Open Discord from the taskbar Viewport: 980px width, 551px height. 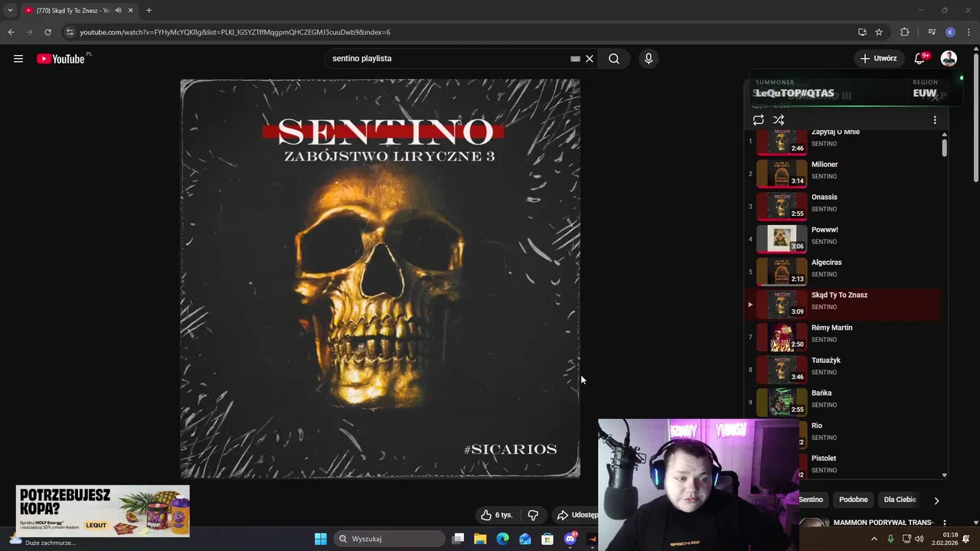pyautogui.click(x=570, y=539)
